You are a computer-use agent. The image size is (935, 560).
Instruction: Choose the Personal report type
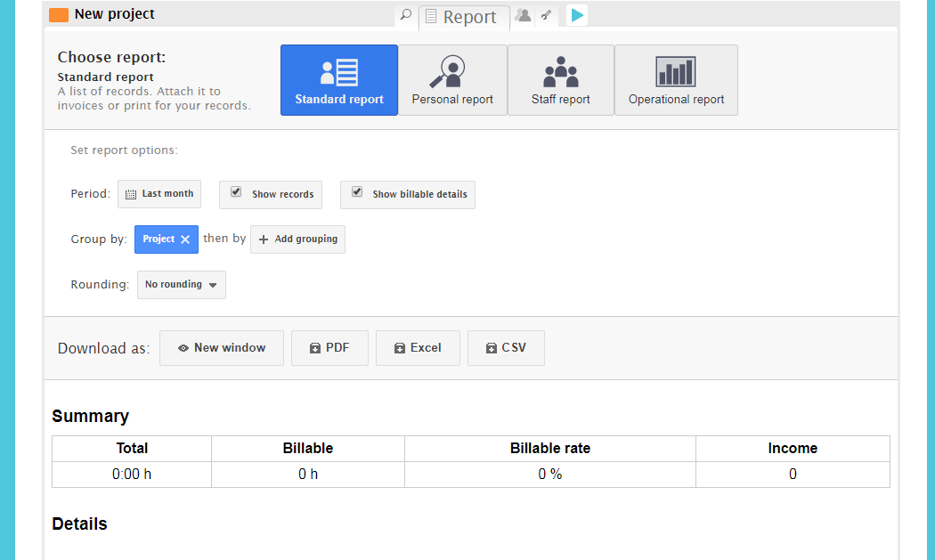[452, 80]
